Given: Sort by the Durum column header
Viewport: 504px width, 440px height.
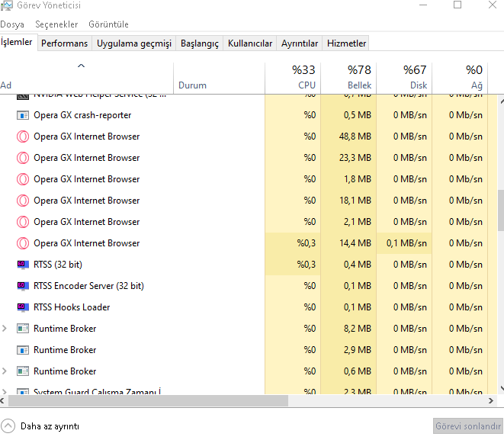Looking at the screenshot, I should click(x=220, y=77).
